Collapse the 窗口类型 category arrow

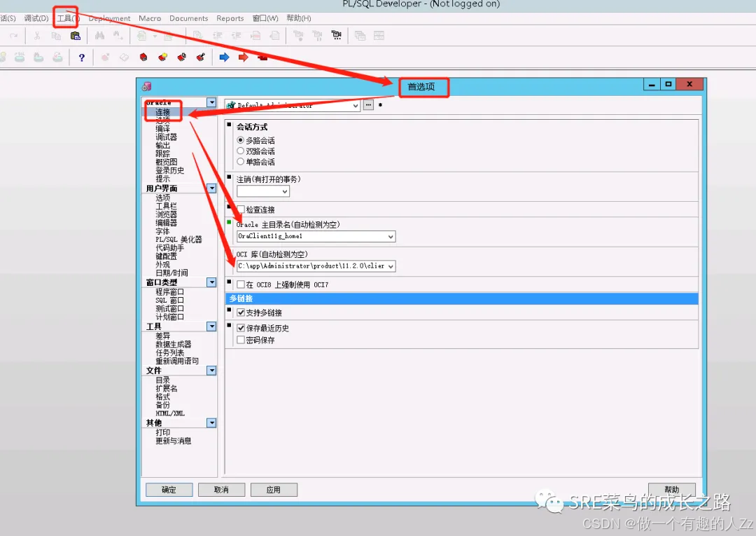[x=211, y=282]
